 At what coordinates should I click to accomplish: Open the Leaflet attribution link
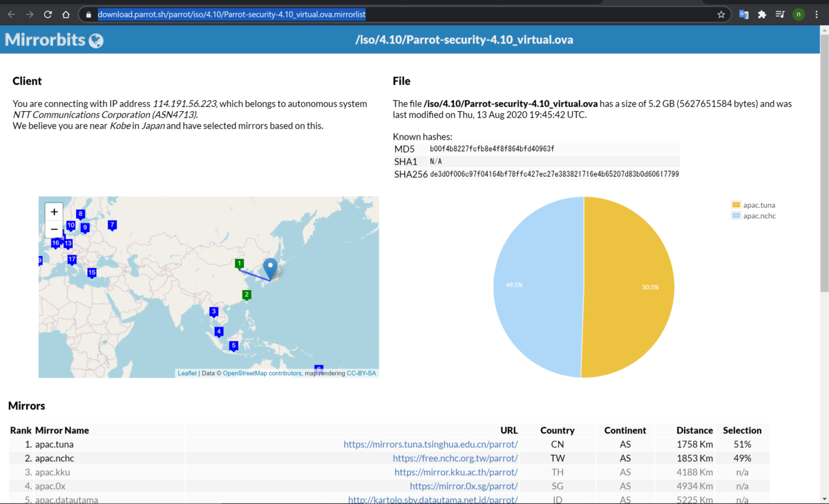pyautogui.click(x=187, y=374)
